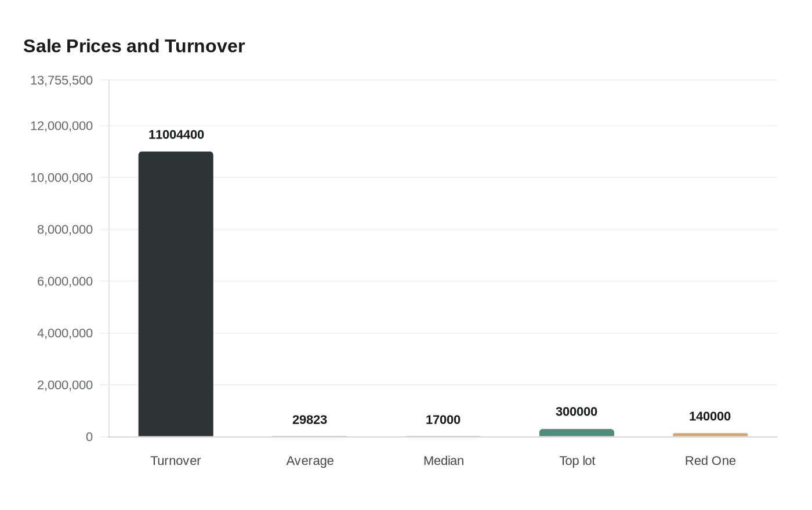Click the data label 29823
The image size is (812, 510).
click(x=310, y=420)
